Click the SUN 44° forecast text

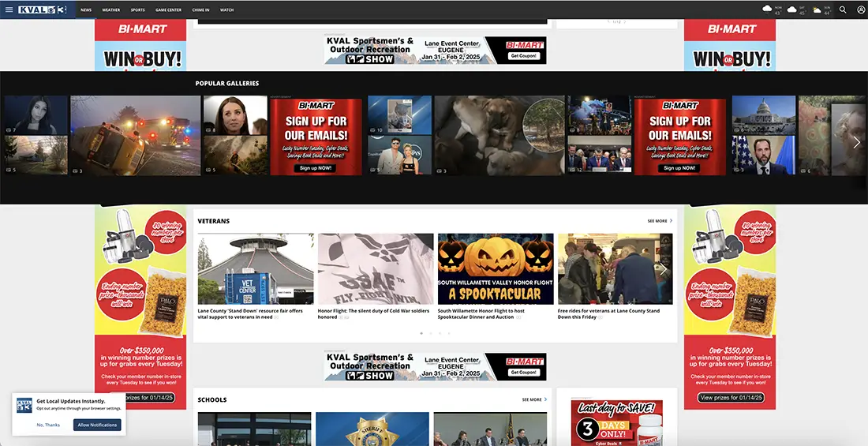(827, 10)
